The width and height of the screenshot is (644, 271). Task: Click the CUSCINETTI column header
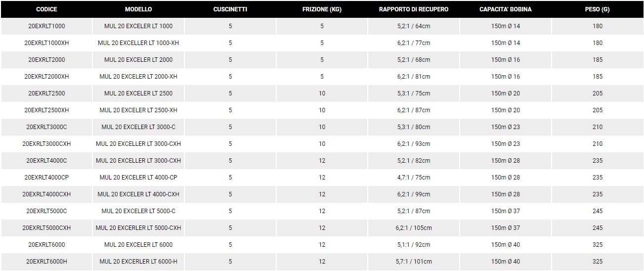tap(230, 9)
